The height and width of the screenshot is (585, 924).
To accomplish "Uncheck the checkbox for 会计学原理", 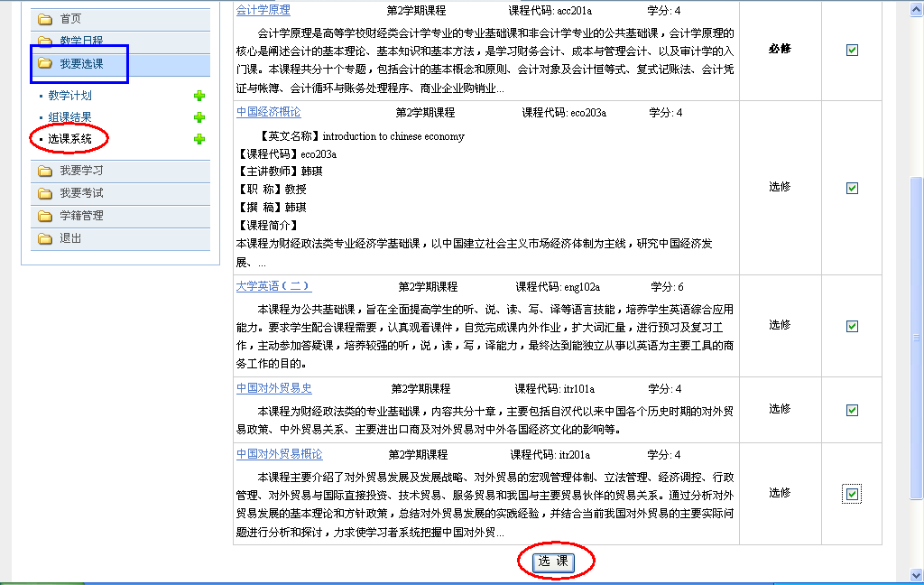I will [x=852, y=51].
